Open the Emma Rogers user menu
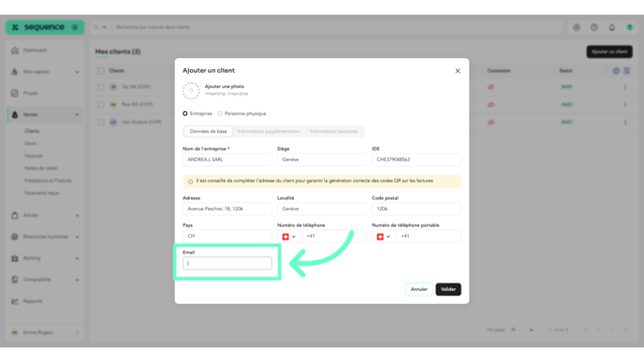644x362 pixels. coord(44,332)
